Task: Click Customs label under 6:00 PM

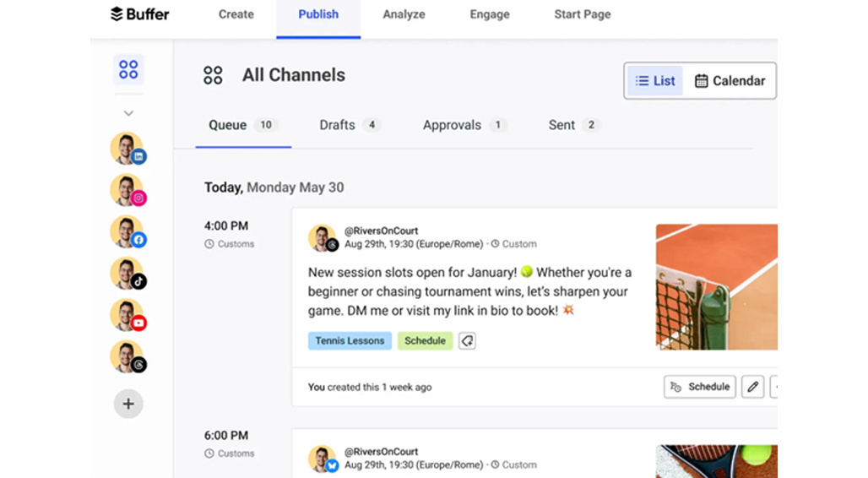Action: click(x=229, y=454)
